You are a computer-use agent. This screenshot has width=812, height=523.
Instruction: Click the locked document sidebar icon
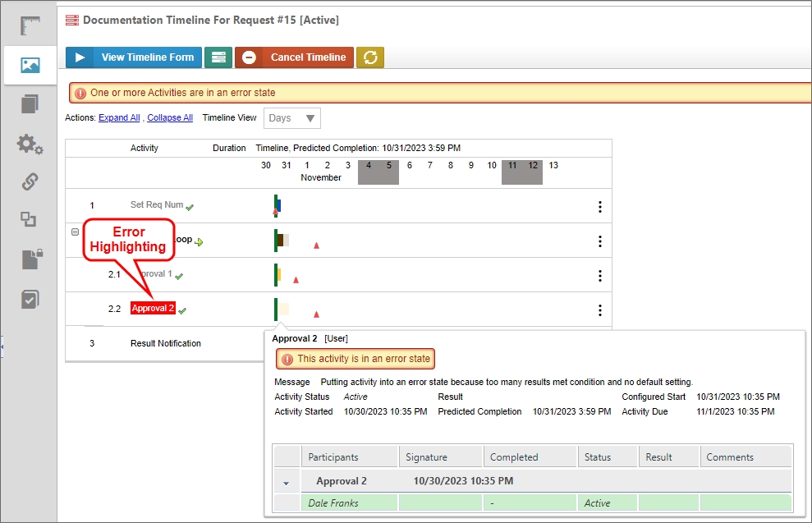[x=30, y=260]
